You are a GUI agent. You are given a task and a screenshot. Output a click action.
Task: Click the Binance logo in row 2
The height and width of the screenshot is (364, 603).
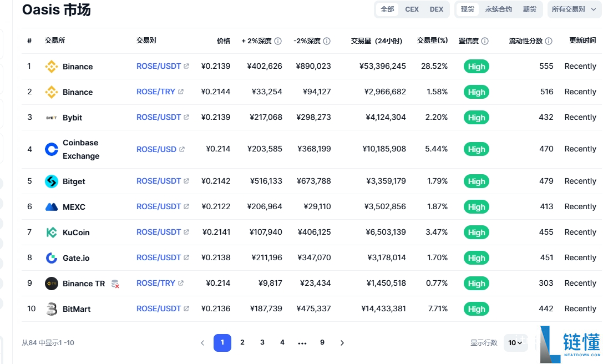pos(52,92)
